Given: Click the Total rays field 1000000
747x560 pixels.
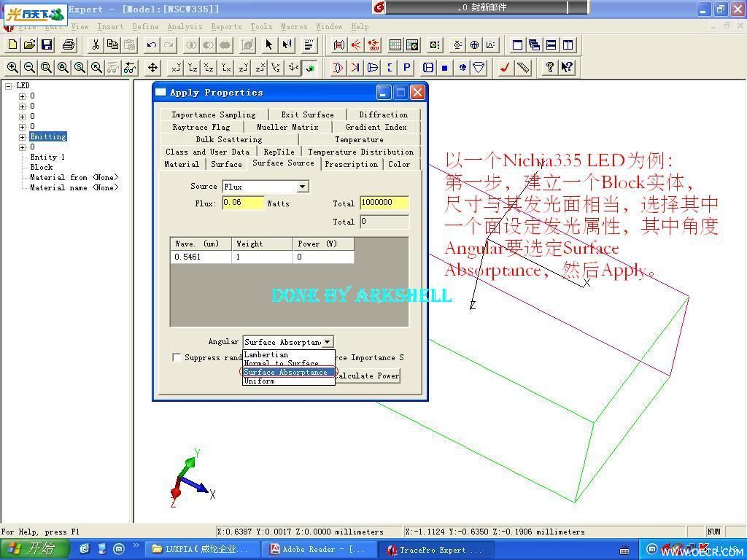Looking at the screenshot, I should click(x=384, y=203).
